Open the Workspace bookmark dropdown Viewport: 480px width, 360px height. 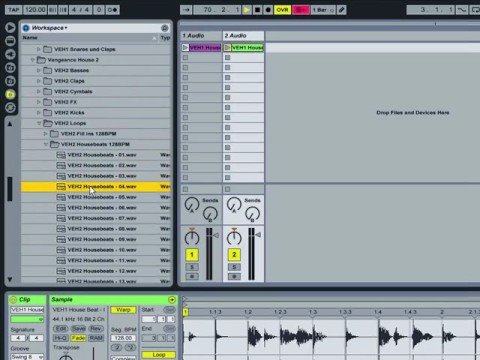tap(49, 28)
